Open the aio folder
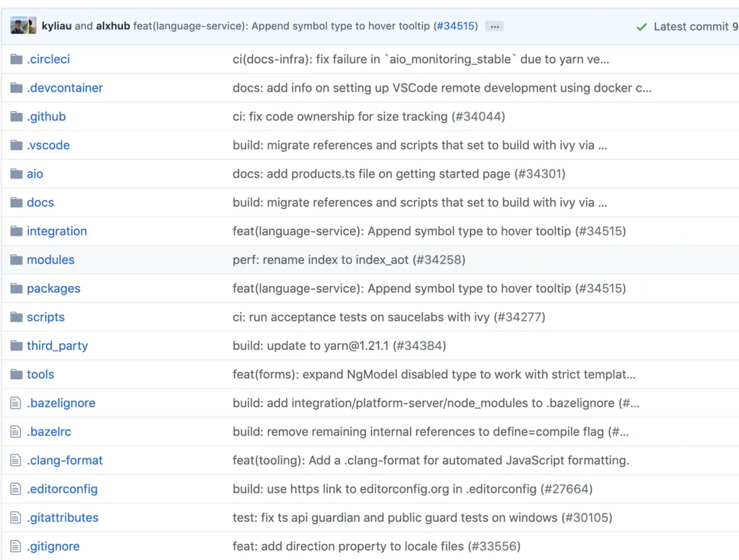Screen dimensions: 739x560 [35, 174]
